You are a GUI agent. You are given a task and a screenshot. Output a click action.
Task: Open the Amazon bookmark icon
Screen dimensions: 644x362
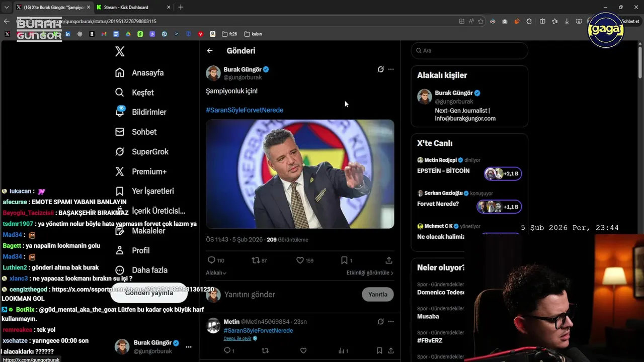point(213,34)
